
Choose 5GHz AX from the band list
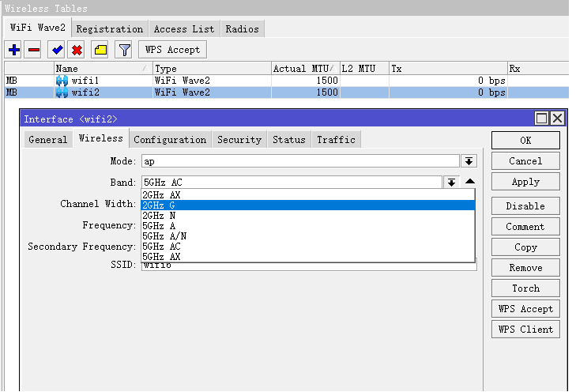point(162,257)
